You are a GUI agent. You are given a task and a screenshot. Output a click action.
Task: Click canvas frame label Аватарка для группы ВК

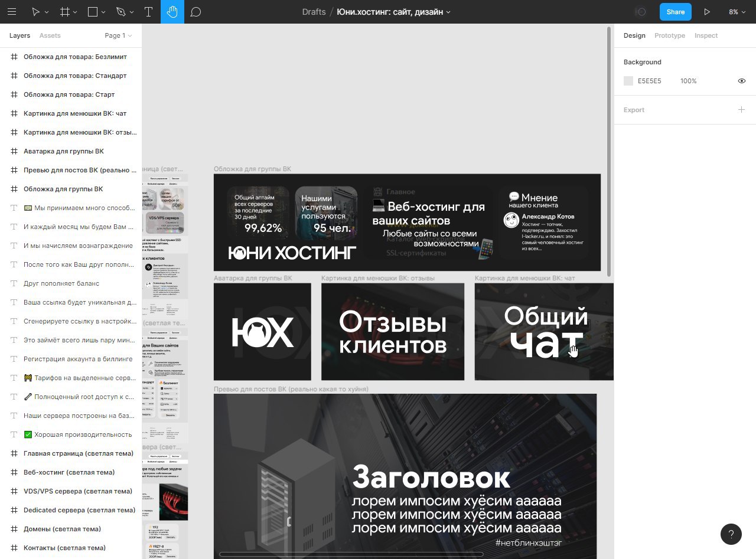coord(253,278)
